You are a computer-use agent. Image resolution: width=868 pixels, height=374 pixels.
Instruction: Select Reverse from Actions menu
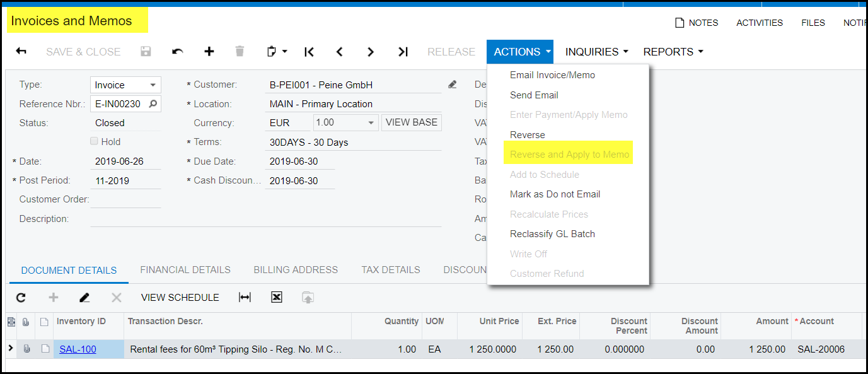click(x=528, y=135)
